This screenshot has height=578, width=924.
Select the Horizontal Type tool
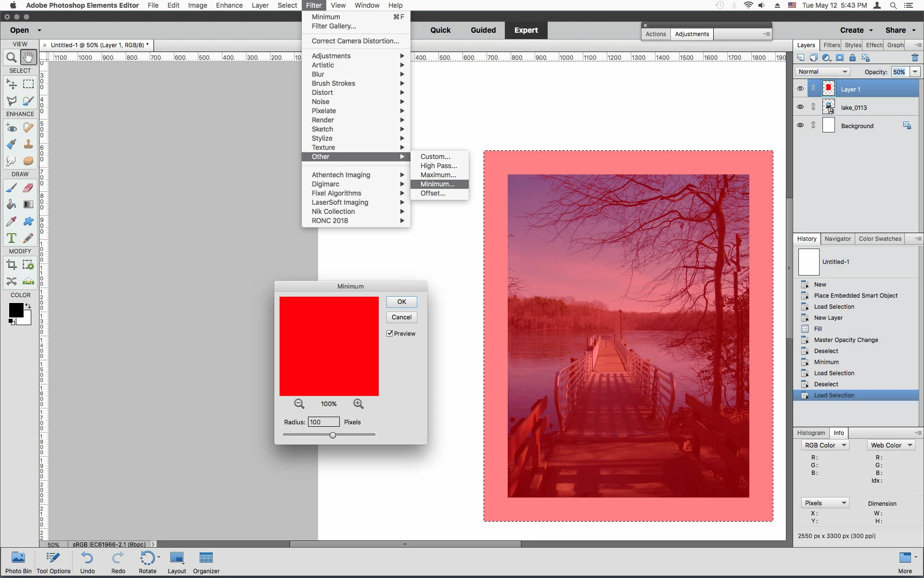pos(12,238)
